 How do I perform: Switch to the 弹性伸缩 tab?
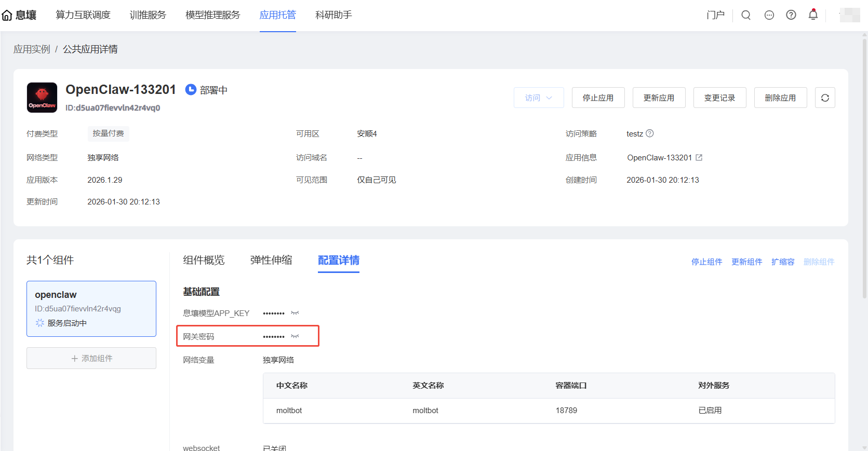tap(271, 260)
